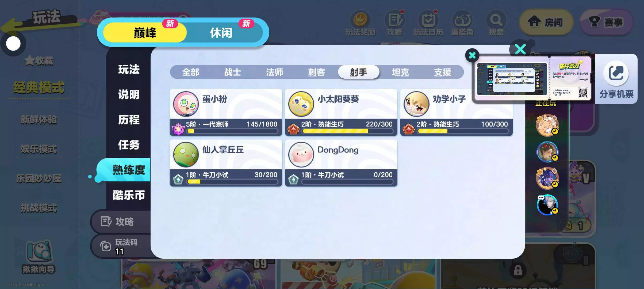Open the 玩法日历 calendar icon

coord(428,20)
